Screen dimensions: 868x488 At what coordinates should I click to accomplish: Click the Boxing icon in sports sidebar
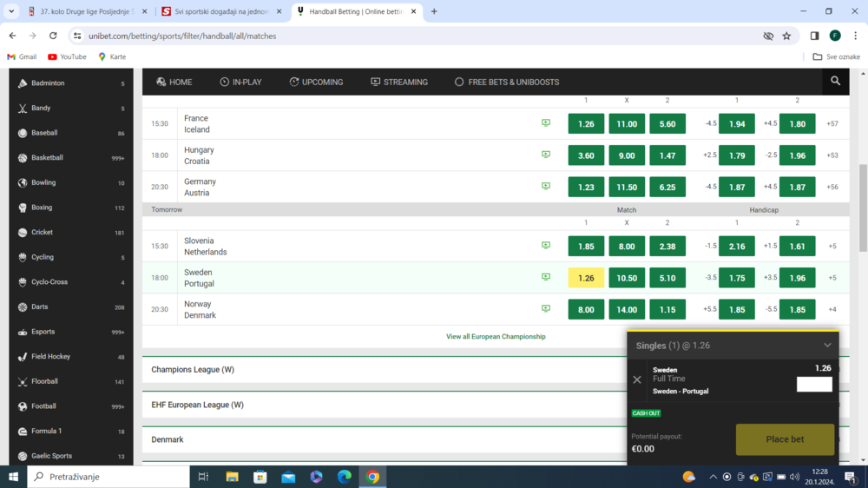coord(23,208)
